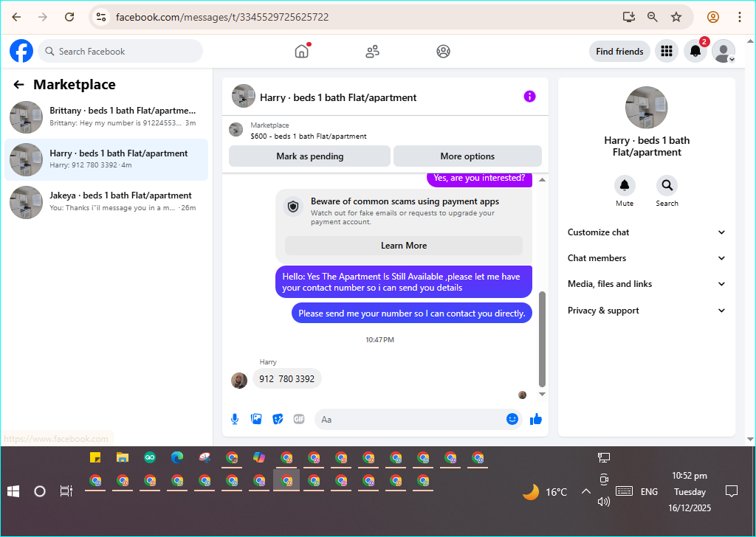This screenshot has height=537, width=756.
Task: Open the notifications bell with badge
Action: 695,51
